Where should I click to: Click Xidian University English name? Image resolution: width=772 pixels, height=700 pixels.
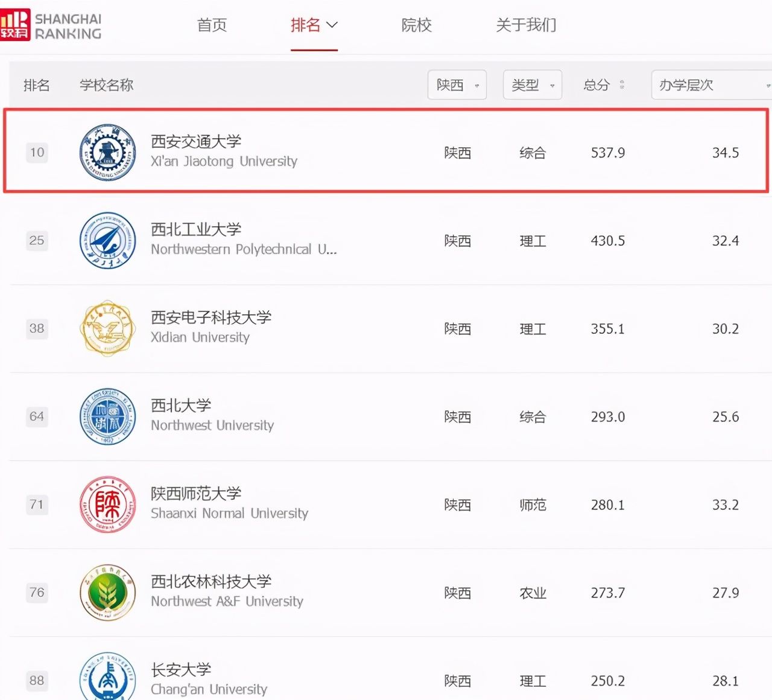point(200,338)
